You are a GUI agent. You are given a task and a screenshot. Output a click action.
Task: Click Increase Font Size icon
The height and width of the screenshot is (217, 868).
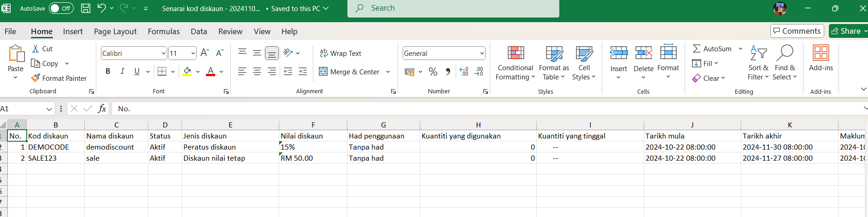click(x=205, y=53)
